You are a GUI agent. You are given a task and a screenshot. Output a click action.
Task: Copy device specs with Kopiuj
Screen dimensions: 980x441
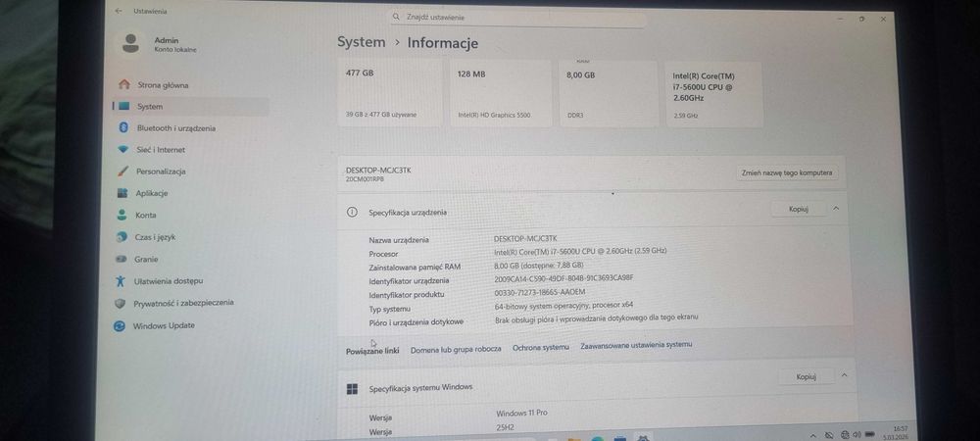click(x=798, y=210)
